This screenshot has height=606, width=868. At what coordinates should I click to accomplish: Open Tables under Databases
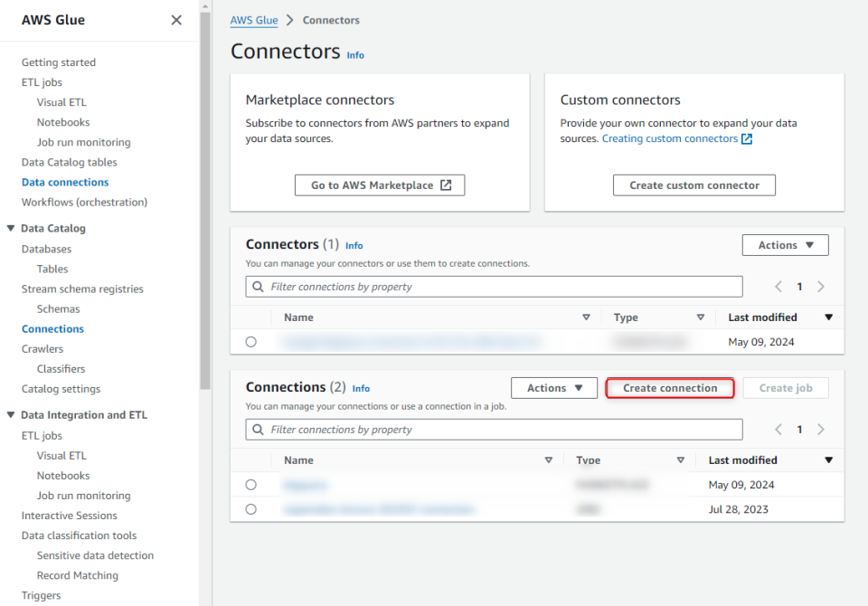click(x=52, y=270)
